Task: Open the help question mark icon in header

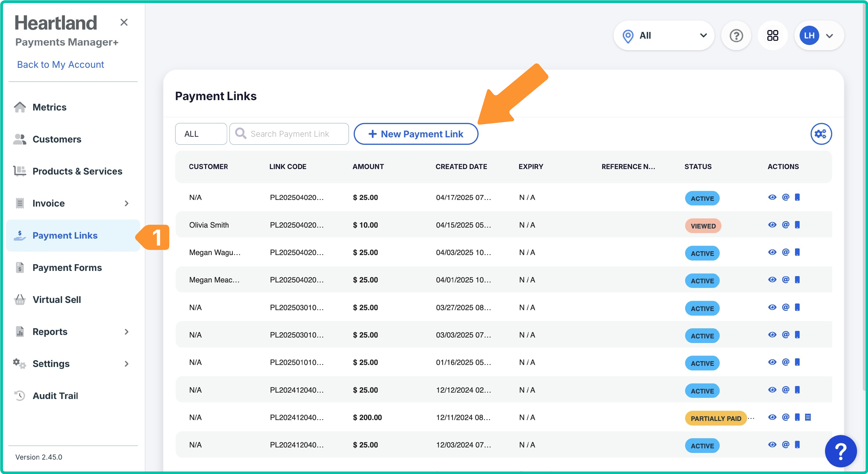Action: (x=736, y=35)
